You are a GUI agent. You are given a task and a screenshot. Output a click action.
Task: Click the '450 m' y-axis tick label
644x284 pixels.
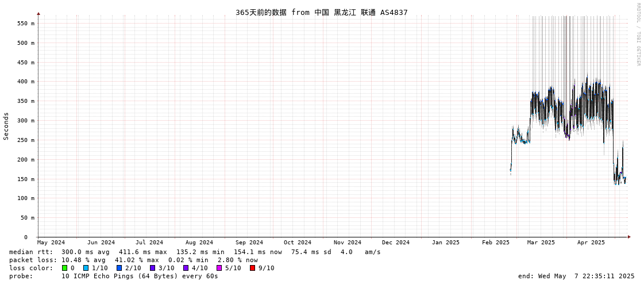pos(26,63)
